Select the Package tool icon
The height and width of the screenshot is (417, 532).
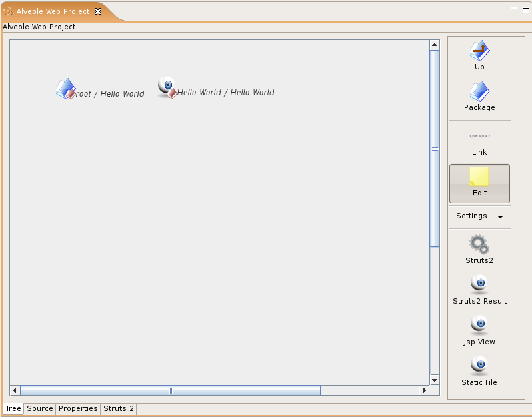coord(479,92)
